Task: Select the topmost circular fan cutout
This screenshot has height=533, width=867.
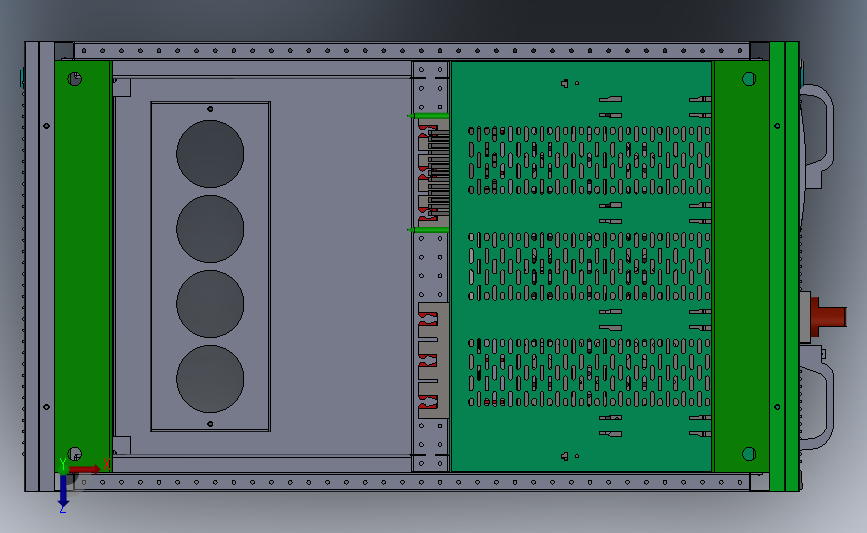Action: (210, 154)
